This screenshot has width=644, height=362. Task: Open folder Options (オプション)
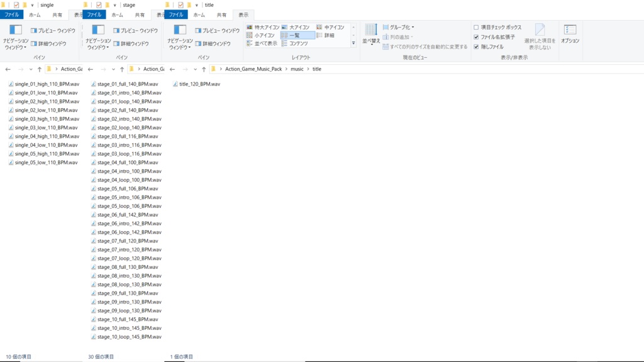[x=570, y=34]
